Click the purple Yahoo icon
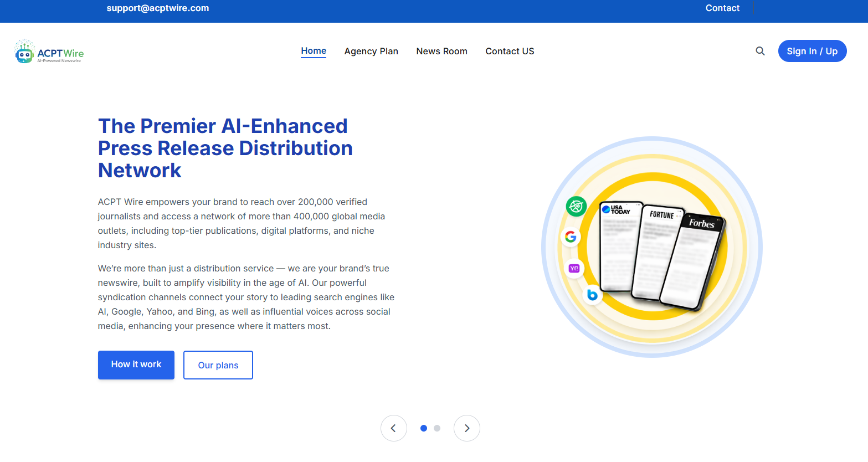This screenshot has height=462, width=868. pos(574,269)
